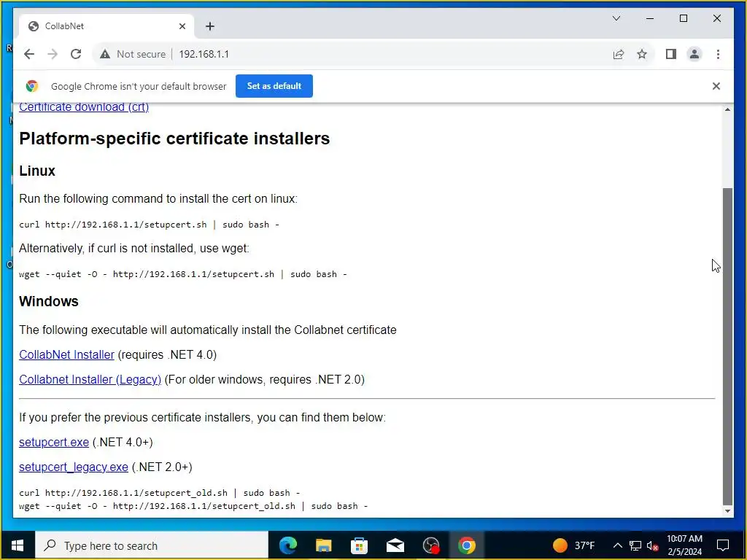Screen dimensions: 747x560
Task: Open the clock showing 10:07 AM
Action: pyautogui.click(x=684, y=545)
